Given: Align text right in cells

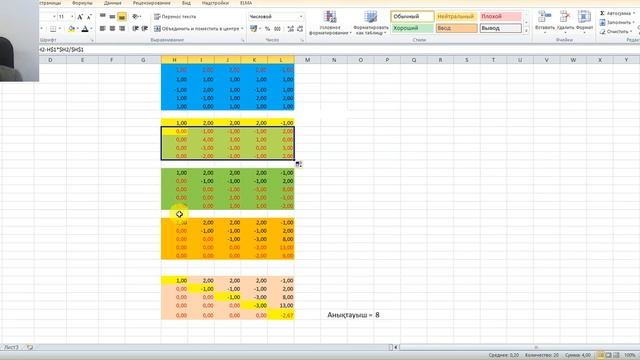Looking at the screenshot, I should pos(122,29).
